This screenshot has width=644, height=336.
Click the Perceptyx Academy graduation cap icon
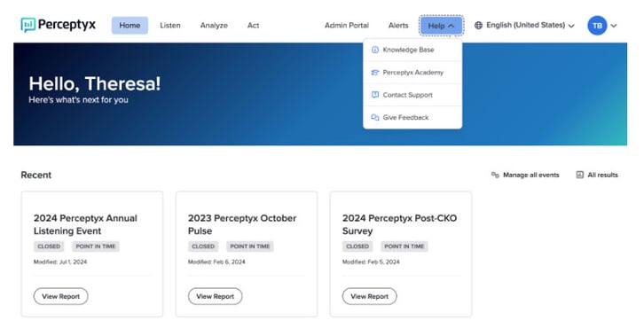pyautogui.click(x=375, y=72)
